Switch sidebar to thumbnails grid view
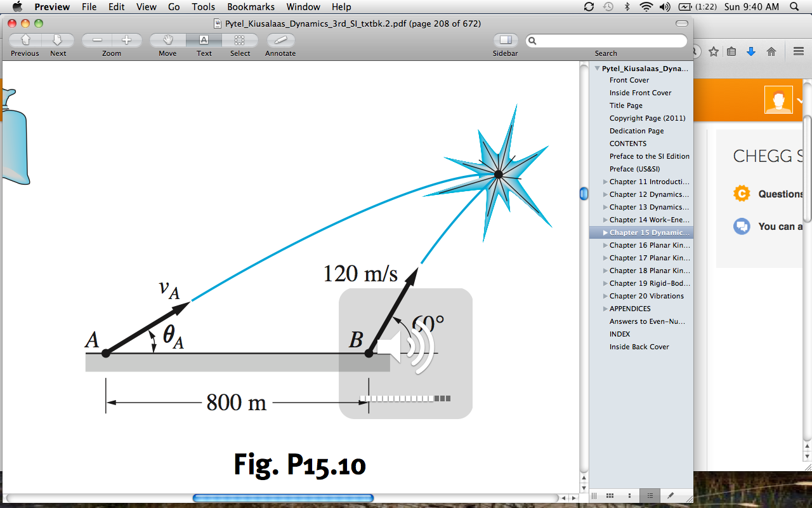Viewport: 812px width, 508px height. point(610,495)
